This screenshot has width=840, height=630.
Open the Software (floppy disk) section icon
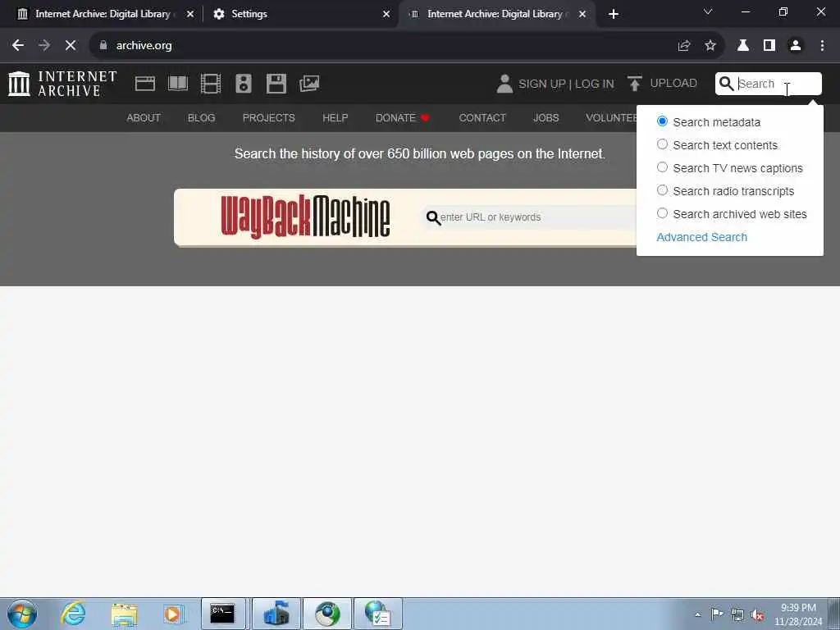(x=276, y=84)
